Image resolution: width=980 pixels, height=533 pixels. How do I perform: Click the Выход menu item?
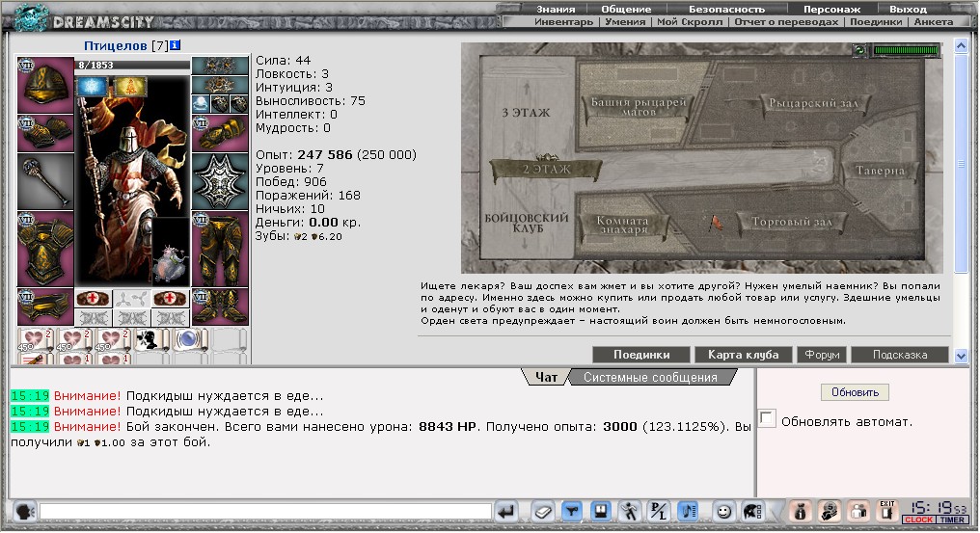(908, 9)
